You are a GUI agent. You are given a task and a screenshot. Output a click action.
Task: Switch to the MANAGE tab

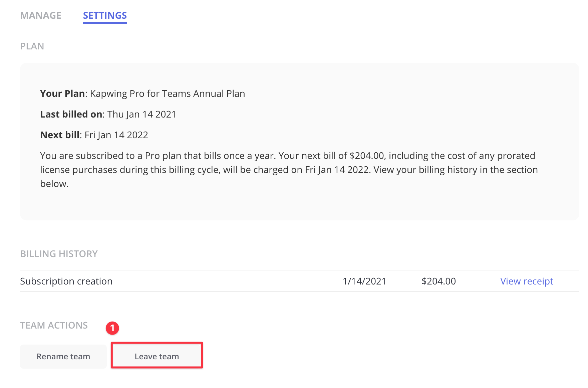coord(41,16)
